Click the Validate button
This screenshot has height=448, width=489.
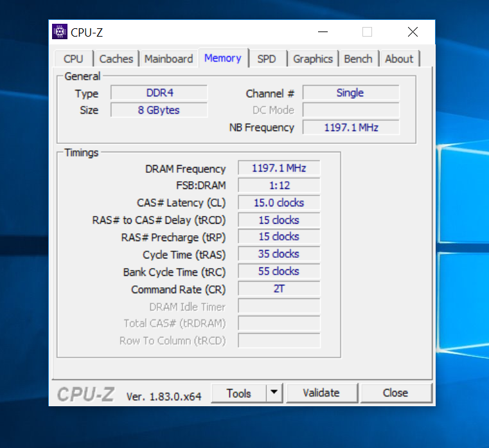(321, 393)
